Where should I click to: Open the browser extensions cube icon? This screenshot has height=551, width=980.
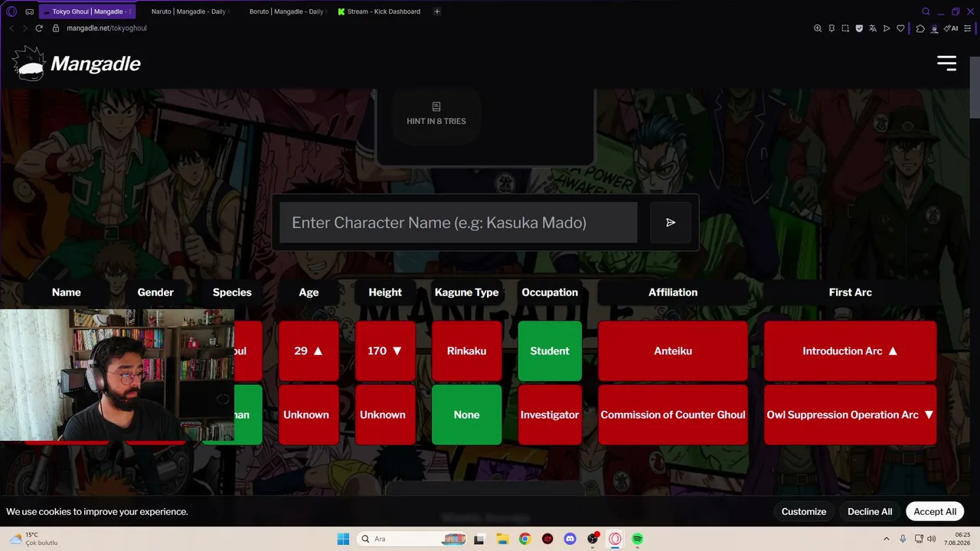pyautogui.click(x=920, y=28)
